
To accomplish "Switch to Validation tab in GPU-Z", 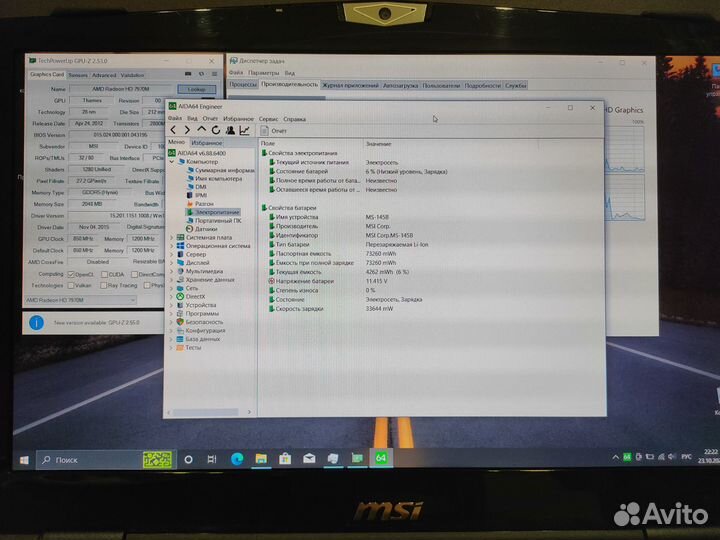I will coord(132,75).
